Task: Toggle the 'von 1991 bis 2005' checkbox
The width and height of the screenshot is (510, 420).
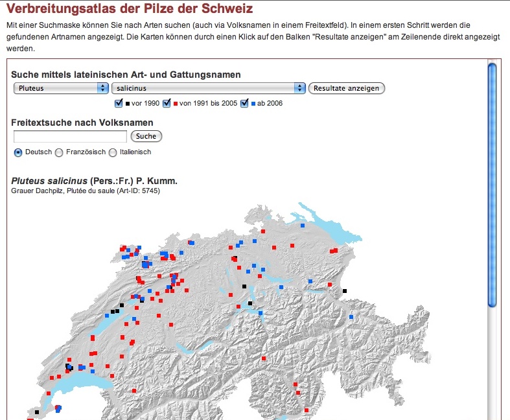Action: tap(167, 103)
